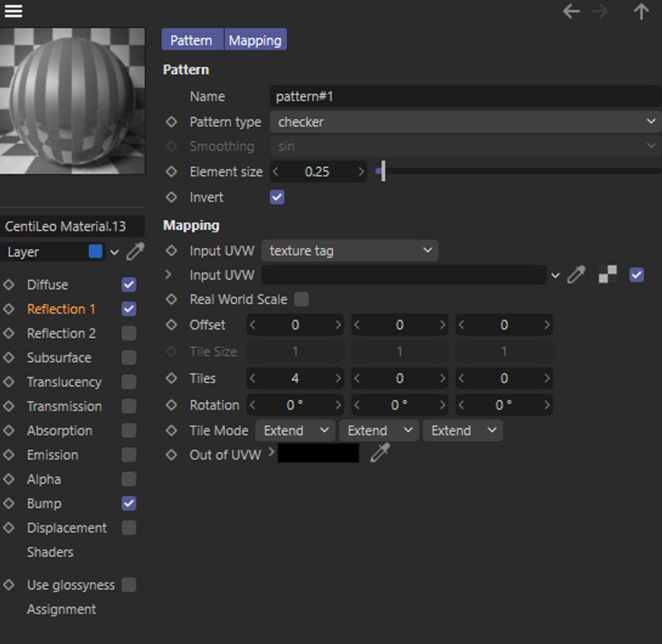Toggle keyframe diamond for Diffuse
662x644 pixels.
tap(9, 284)
